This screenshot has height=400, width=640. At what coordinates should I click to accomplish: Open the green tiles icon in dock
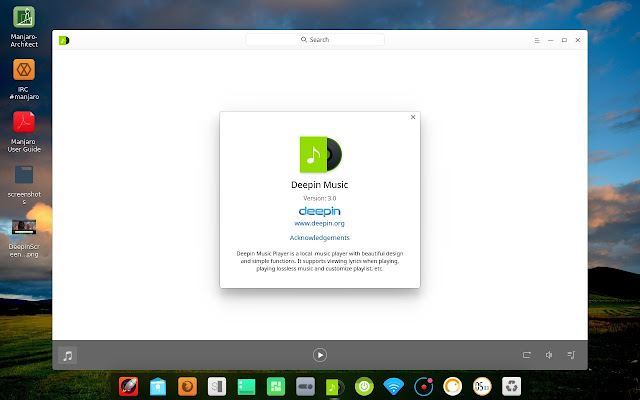coord(276,386)
